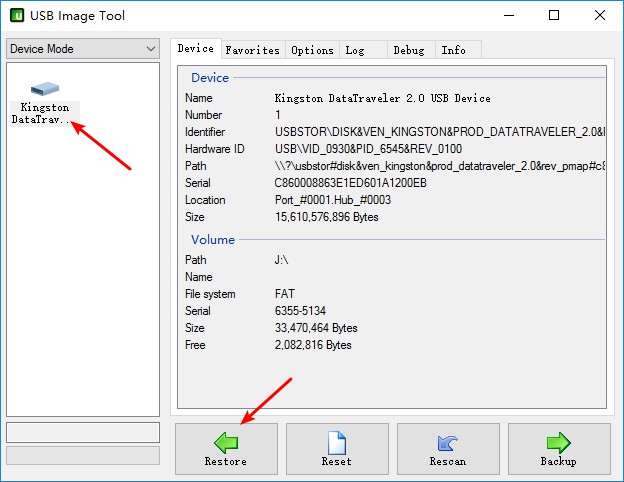
Task: Open the Device Mode dropdown
Action: (83, 49)
